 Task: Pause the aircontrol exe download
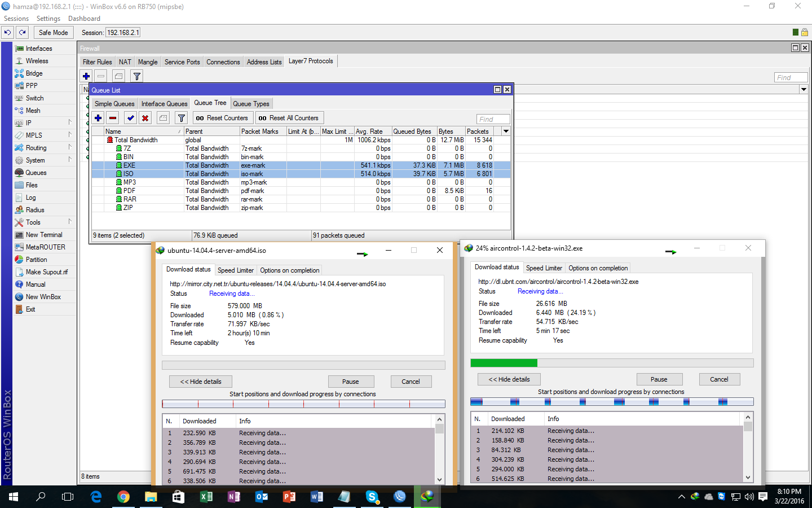659,379
